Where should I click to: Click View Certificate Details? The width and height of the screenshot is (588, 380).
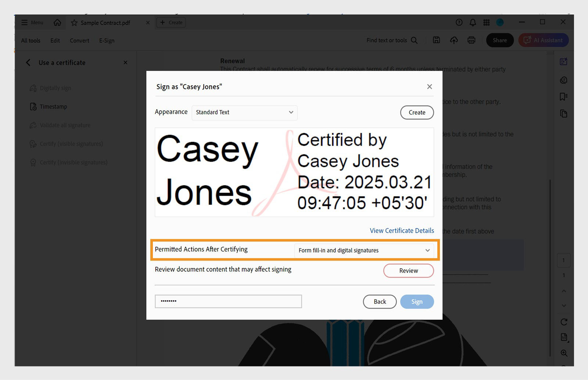tap(401, 231)
